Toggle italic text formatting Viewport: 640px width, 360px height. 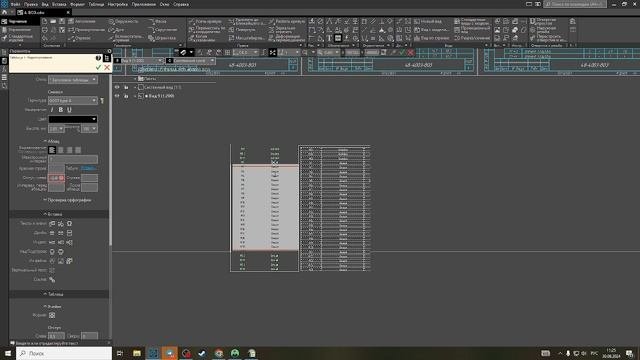click(52, 110)
